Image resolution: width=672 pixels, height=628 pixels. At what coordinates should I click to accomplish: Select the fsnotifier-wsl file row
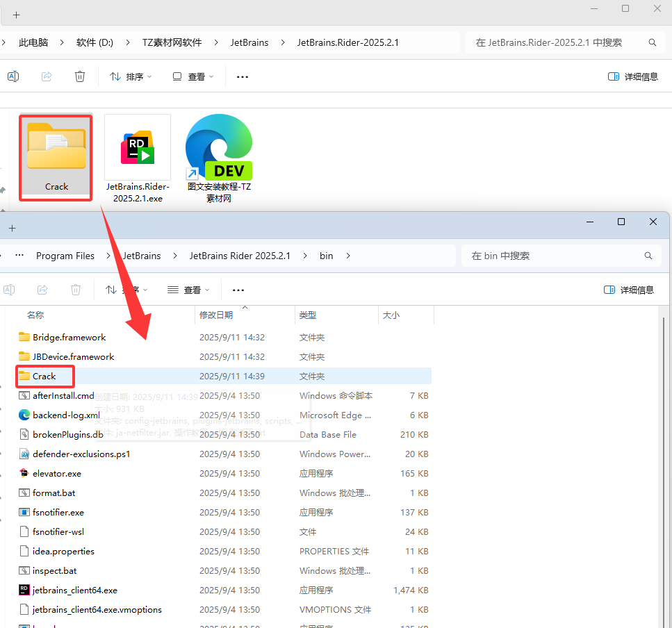(x=224, y=531)
